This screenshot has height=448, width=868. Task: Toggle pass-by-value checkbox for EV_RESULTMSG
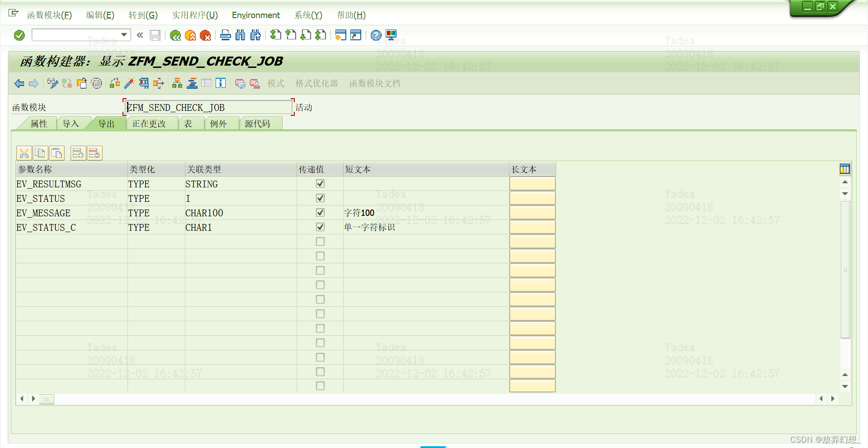coord(320,184)
